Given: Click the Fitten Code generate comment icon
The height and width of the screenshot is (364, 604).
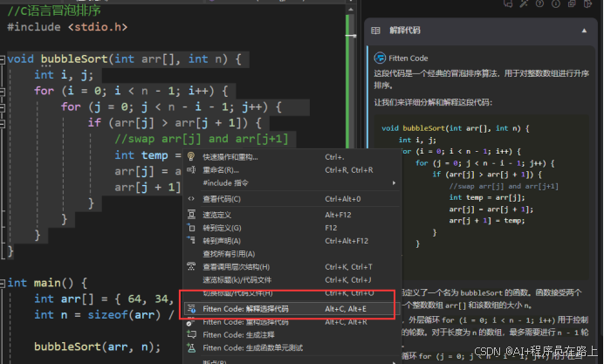Looking at the screenshot, I should 191,334.
